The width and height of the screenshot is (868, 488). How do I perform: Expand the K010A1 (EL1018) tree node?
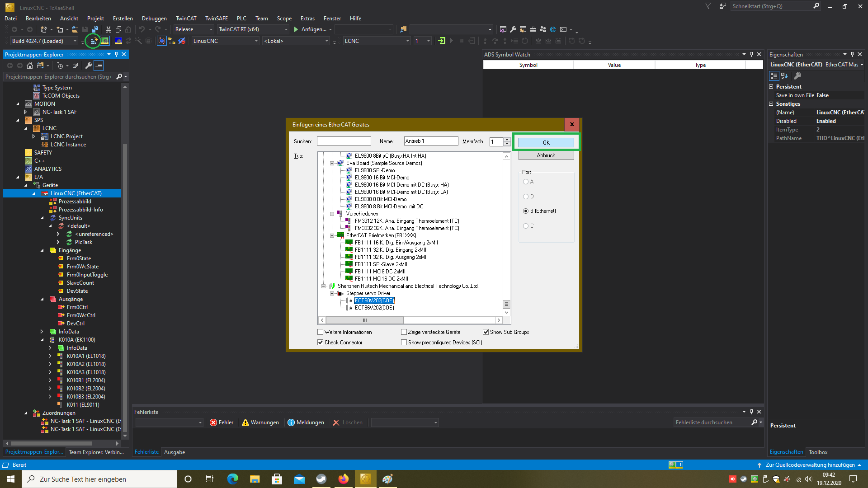[50, 356]
